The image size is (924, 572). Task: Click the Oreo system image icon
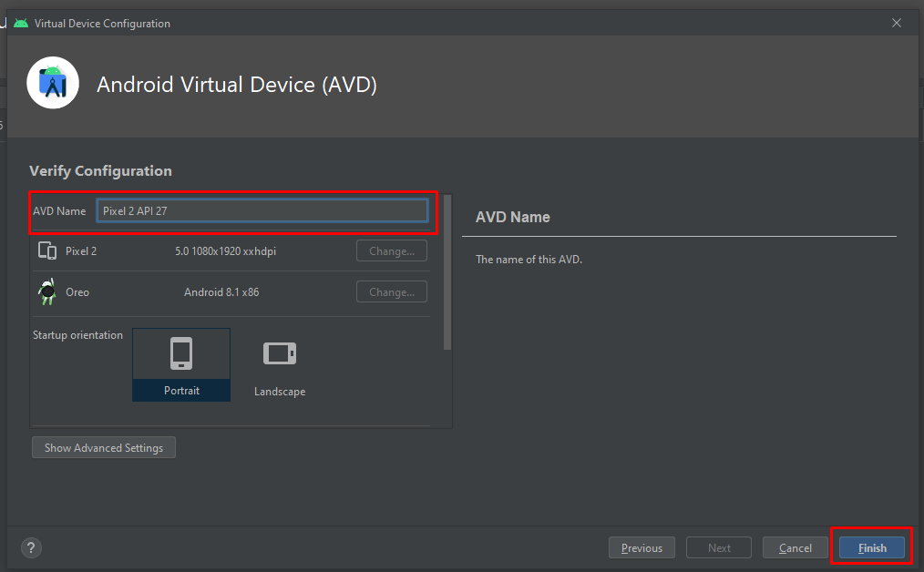(x=47, y=291)
